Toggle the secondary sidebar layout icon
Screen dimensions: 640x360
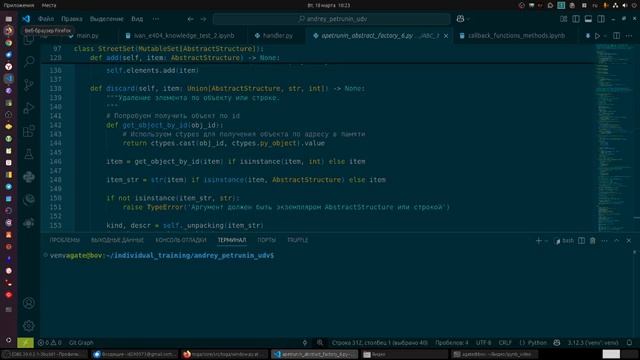coord(601,19)
